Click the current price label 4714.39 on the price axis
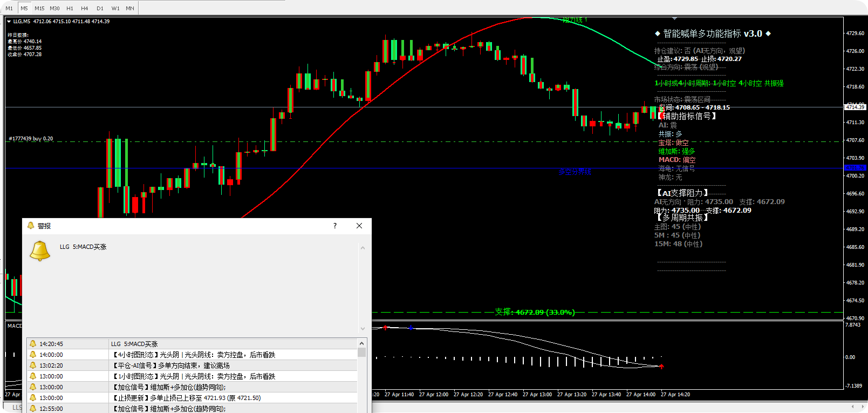This screenshot has width=868, height=413. (x=856, y=107)
